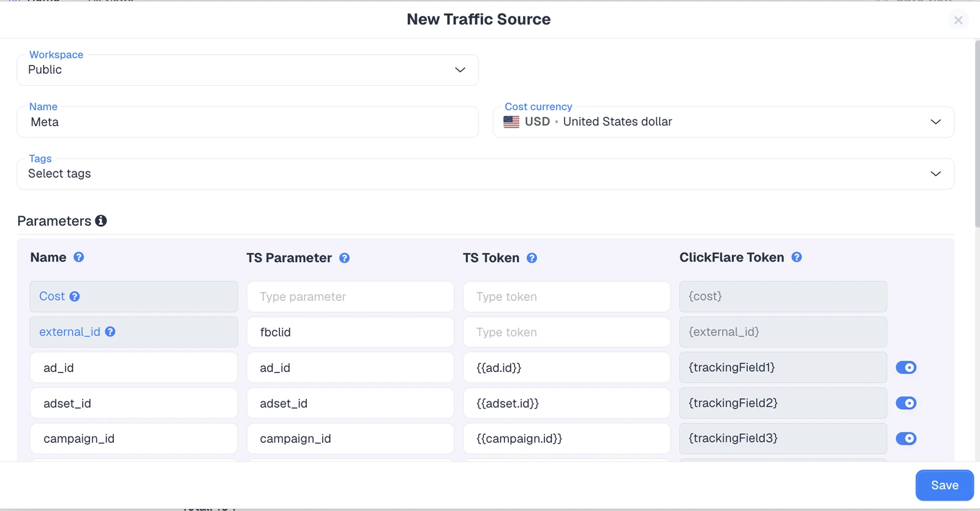Click the {{campaign.id}} TS Token field

[x=567, y=439]
